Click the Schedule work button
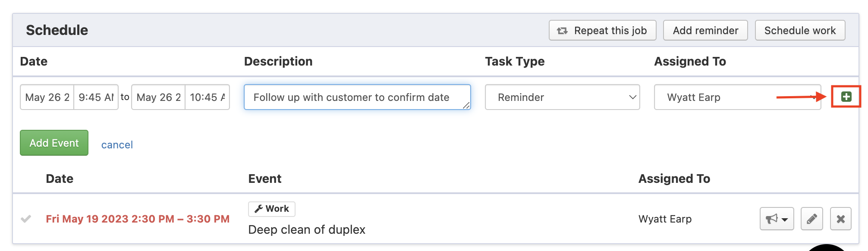This screenshot has width=868, height=251. (799, 31)
